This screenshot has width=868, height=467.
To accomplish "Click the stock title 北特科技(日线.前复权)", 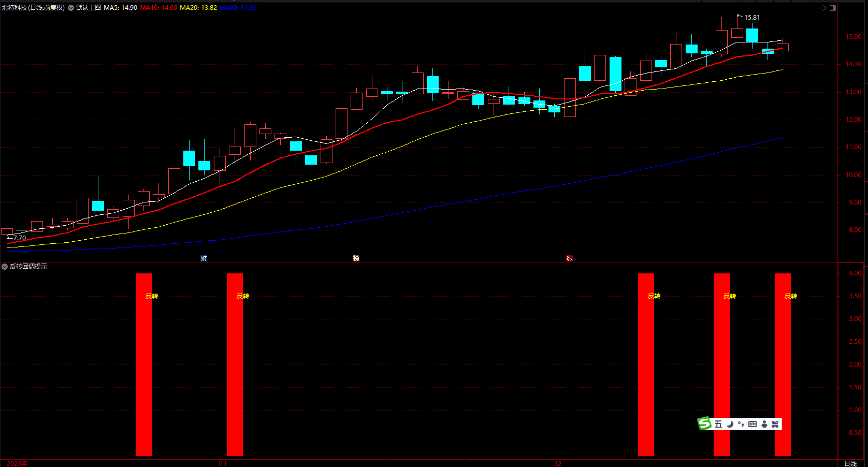I will [33, 8].
